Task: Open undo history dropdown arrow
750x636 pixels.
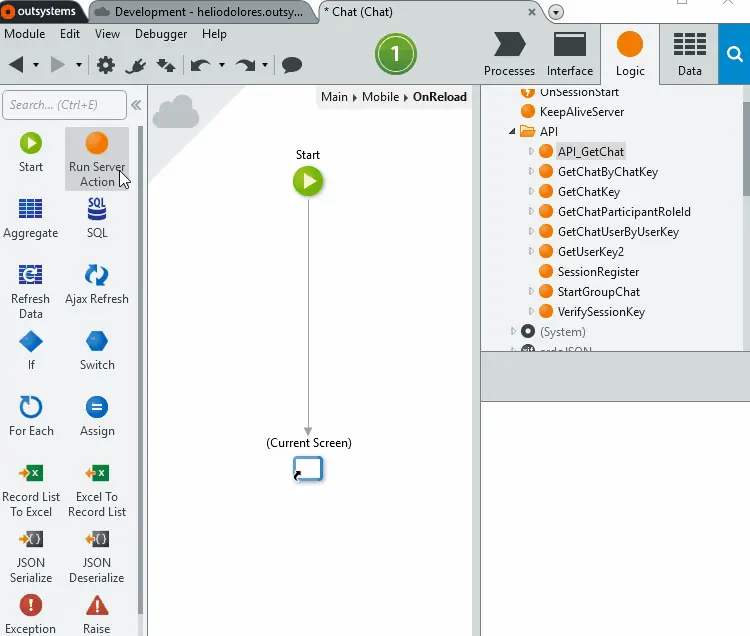Action: click(222, 65)
